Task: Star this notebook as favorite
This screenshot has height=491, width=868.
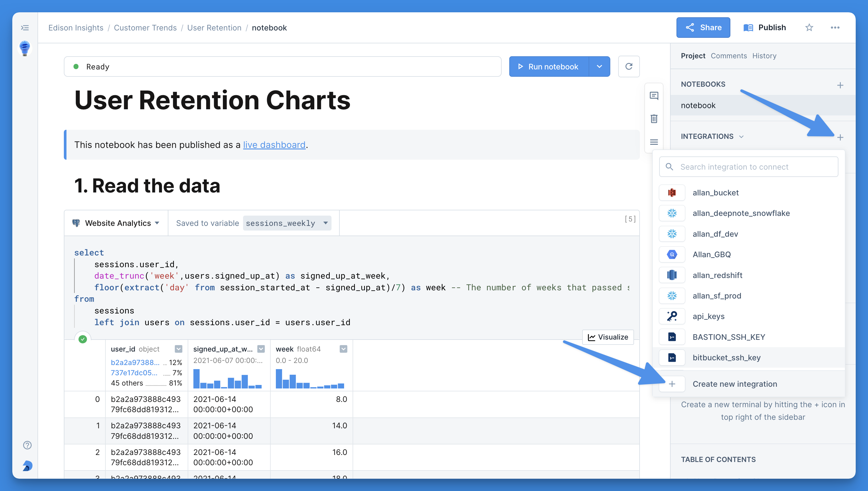Action: click(x=809, y=28)
